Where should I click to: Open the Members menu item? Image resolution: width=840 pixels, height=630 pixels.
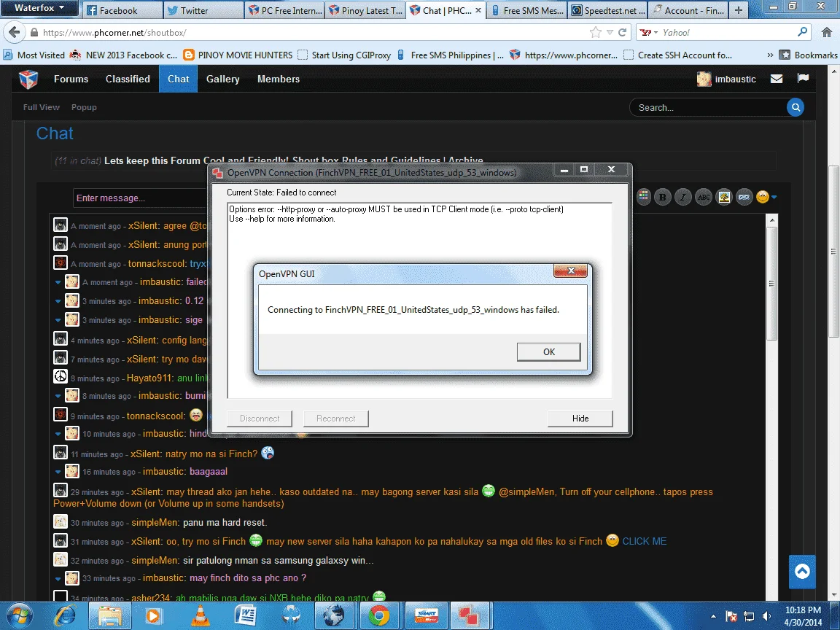(279, 79)
